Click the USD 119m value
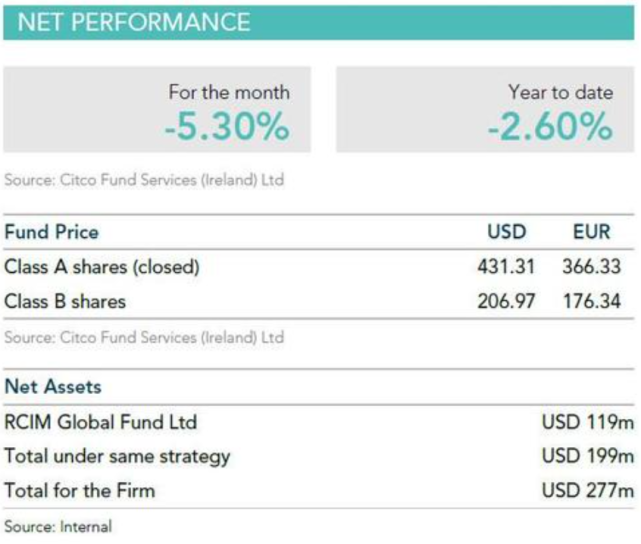This screenshot has height=544, width=641. [x=587, y=422]
